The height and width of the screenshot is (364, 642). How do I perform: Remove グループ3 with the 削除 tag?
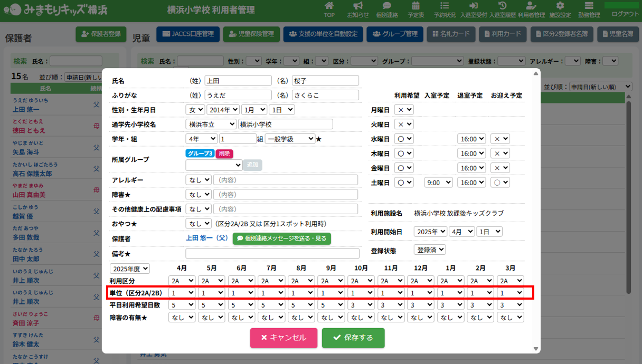[x=224, y=154]
